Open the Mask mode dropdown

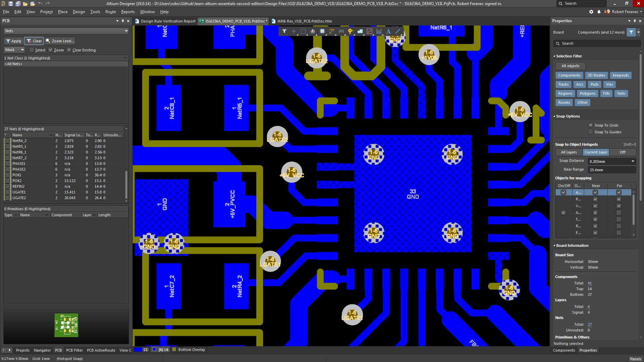pos(14,50)
